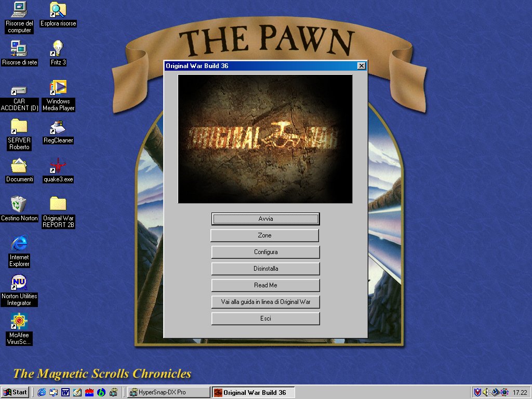Select Risorse di rete desktop icon
The image size is (532, 399).
[x=19, y=54]
